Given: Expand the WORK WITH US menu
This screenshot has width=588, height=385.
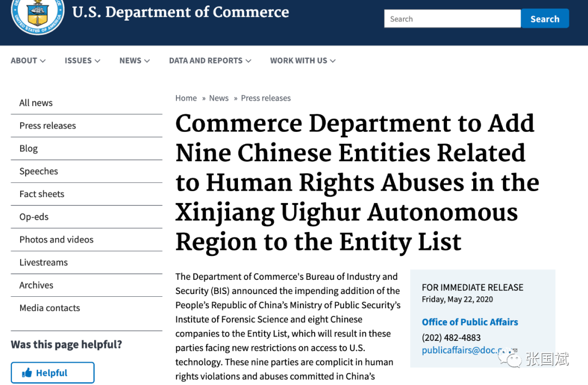Looking at the screenshot, I should pos(303,60).
